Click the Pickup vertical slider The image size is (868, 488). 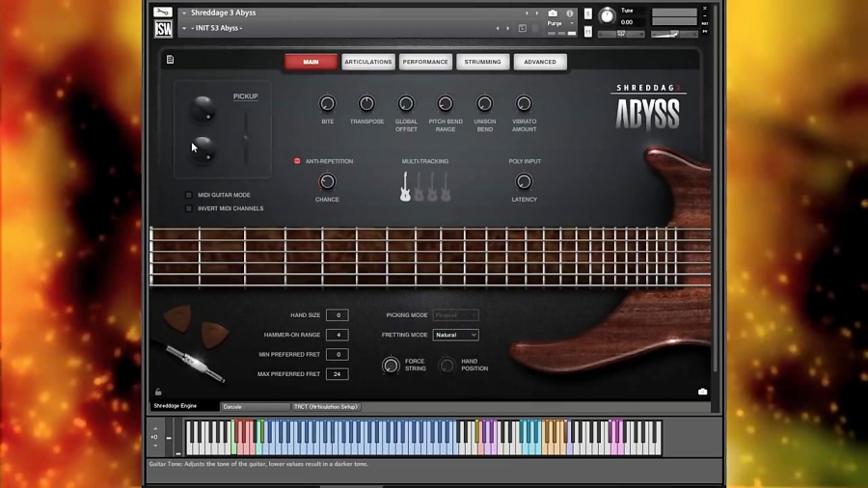tap(246, 138)
